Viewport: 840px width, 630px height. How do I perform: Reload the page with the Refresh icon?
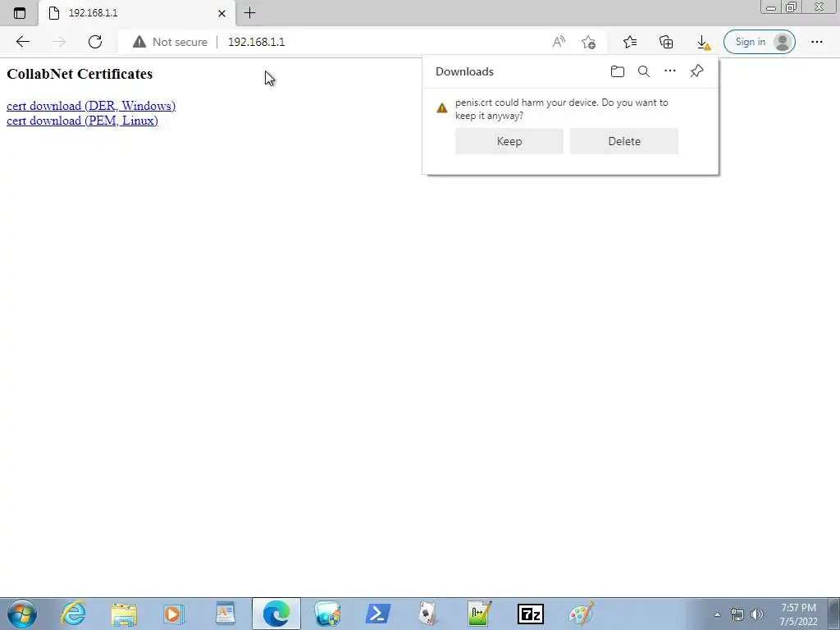tap(95, 42)
